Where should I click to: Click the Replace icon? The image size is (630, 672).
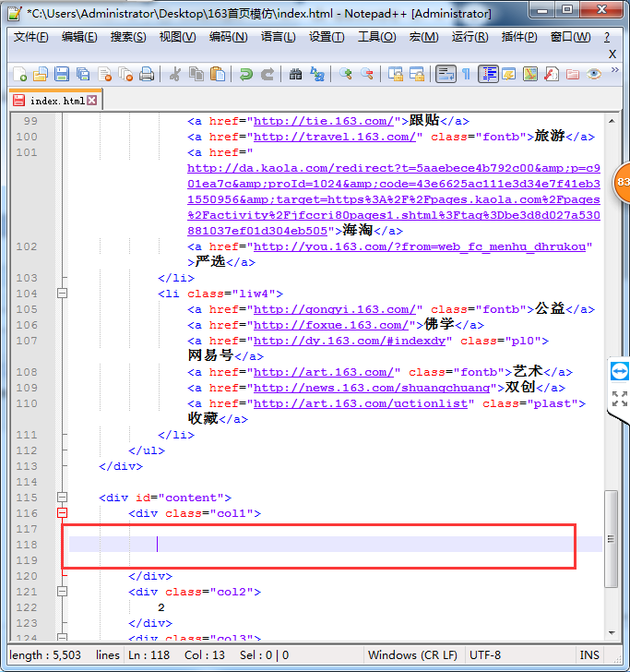(x=317, y=74)
